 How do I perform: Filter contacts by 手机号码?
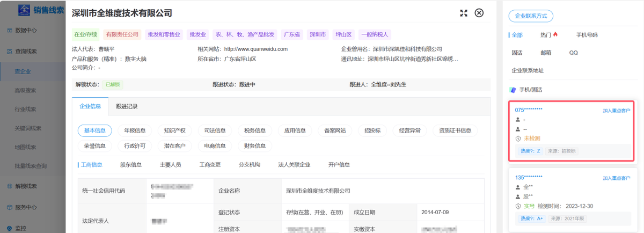587,35
